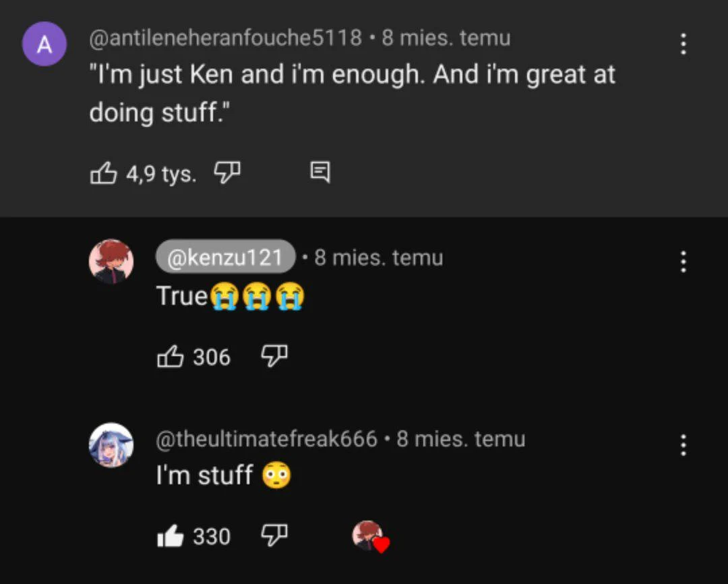Like the "True" reply by kenzu121
Image resolution: width=728 pixels, height=584 pixels.
click(x=171, y=357)
